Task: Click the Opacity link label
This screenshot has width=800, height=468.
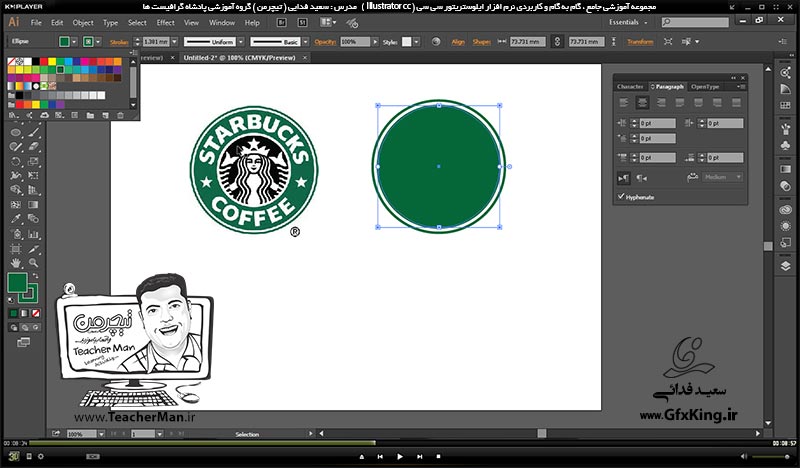Action: [x=324, y=42]
